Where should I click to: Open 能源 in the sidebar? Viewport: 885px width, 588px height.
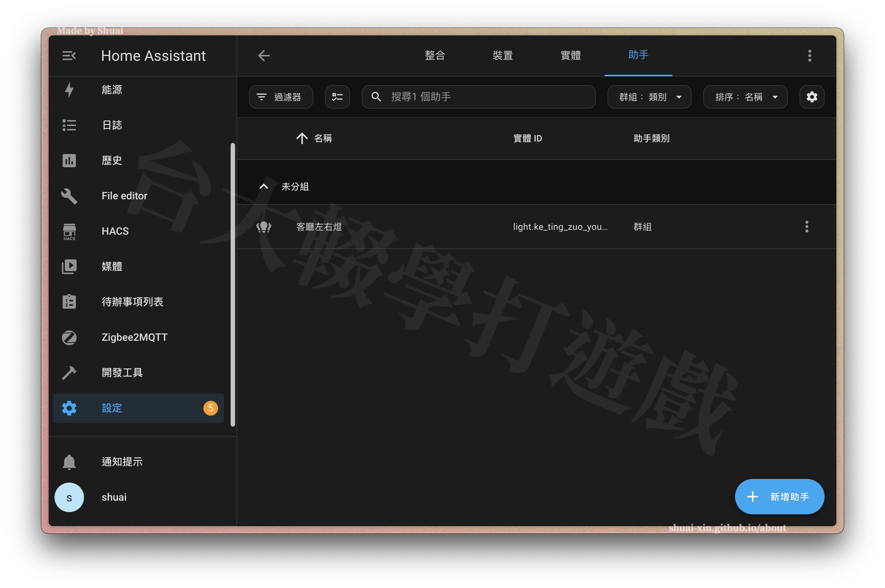click(x=139, y=90)
